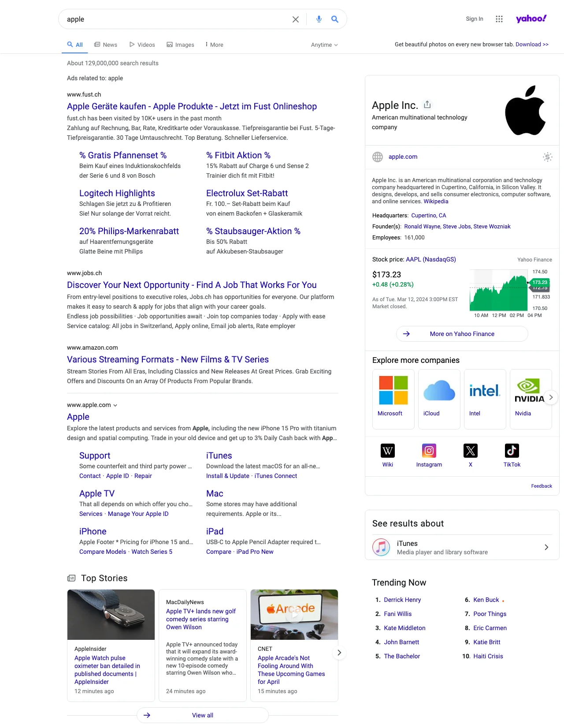564x728 pixels.
Task: Open the Intel company logo
Action: coord(485,390)
